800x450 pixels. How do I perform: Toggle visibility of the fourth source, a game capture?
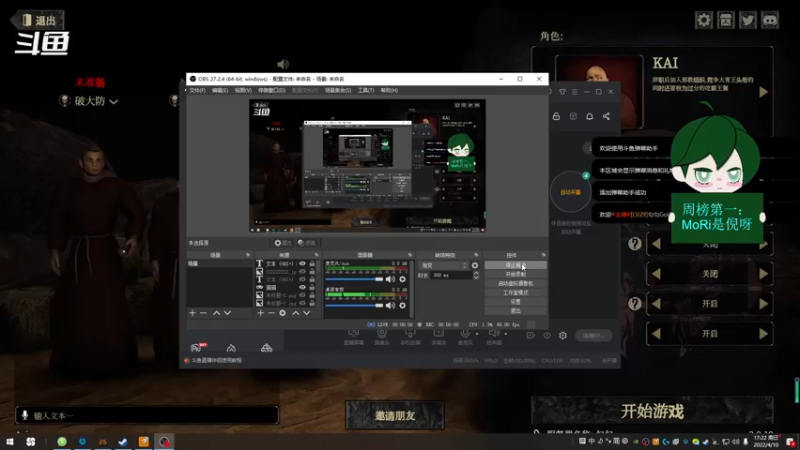(x=303, y=287)
